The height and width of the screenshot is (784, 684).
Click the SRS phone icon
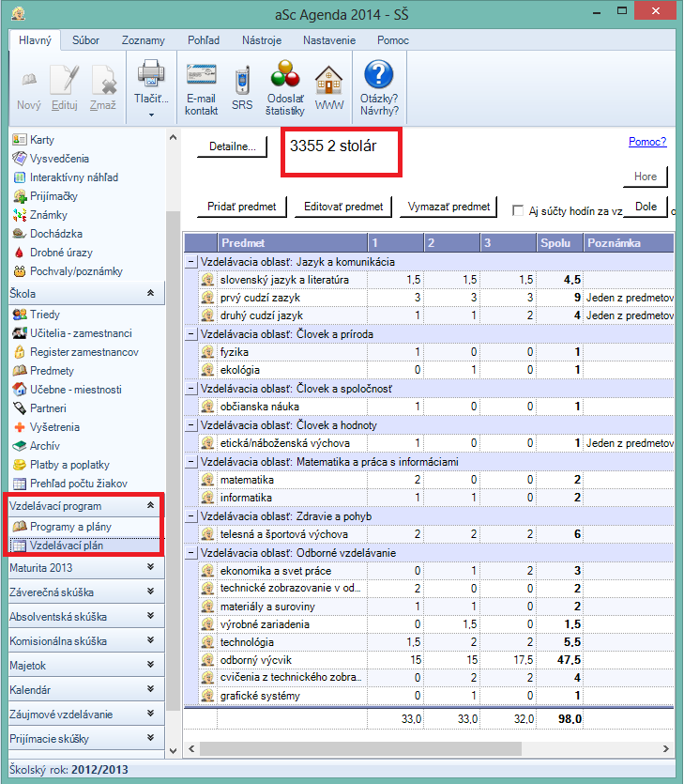click(242, 80)
